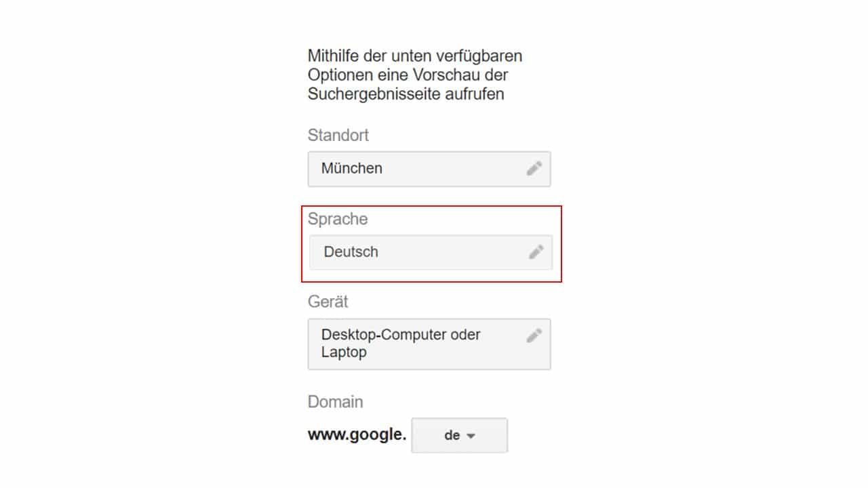The height and width of the screenshot is (488, 868).
Task: Click the small arrow next to "de"
Action: click(x=471, y=436)
